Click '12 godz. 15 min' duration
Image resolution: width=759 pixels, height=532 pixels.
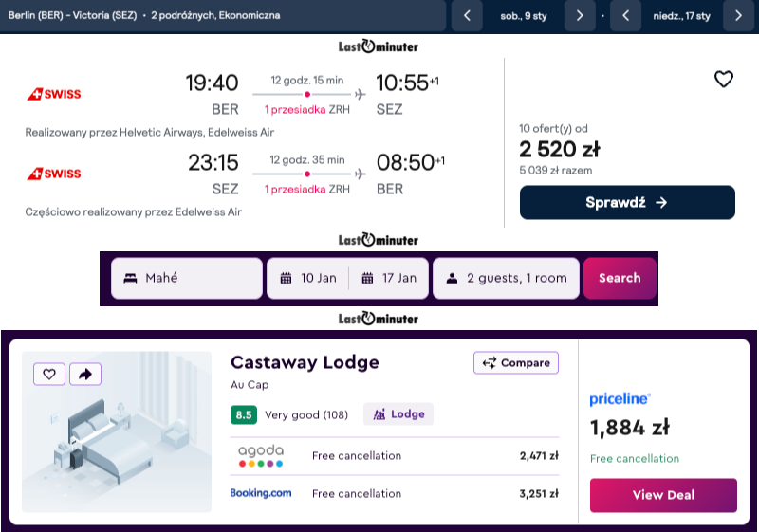(x=306, y=81)
